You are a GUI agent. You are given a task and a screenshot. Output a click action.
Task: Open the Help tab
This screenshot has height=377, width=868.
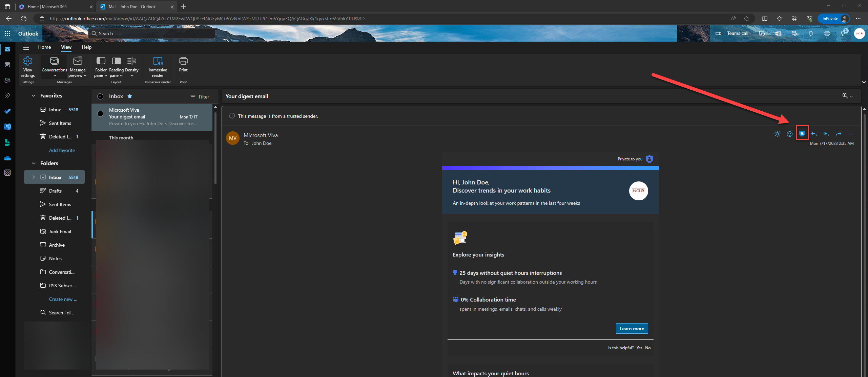(x=87, y=47)
